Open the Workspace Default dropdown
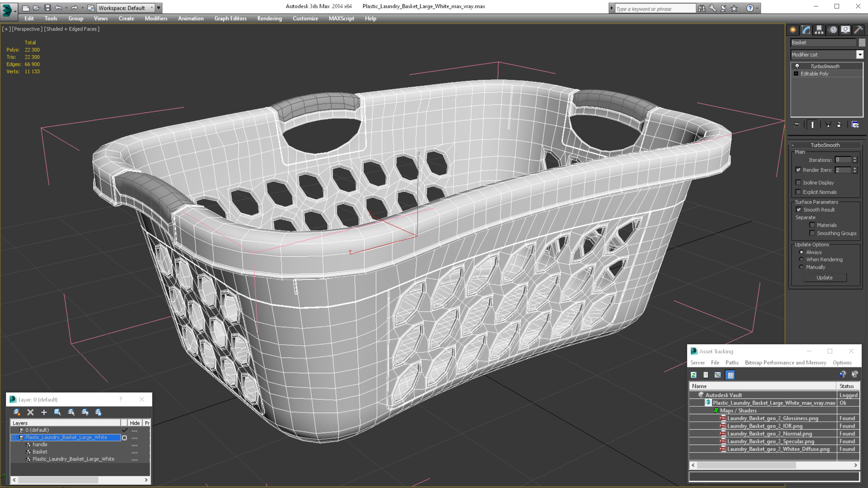868x488 pixels. point(152,8)
